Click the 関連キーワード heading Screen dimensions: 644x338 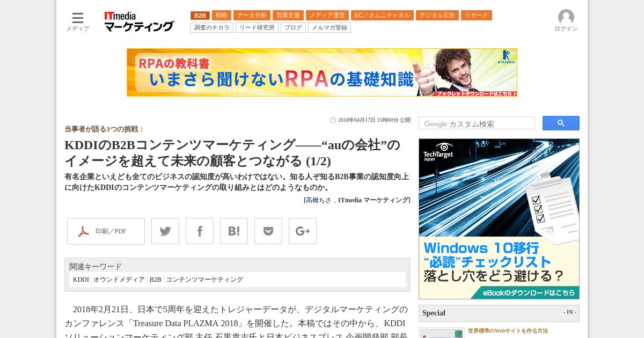96,267
